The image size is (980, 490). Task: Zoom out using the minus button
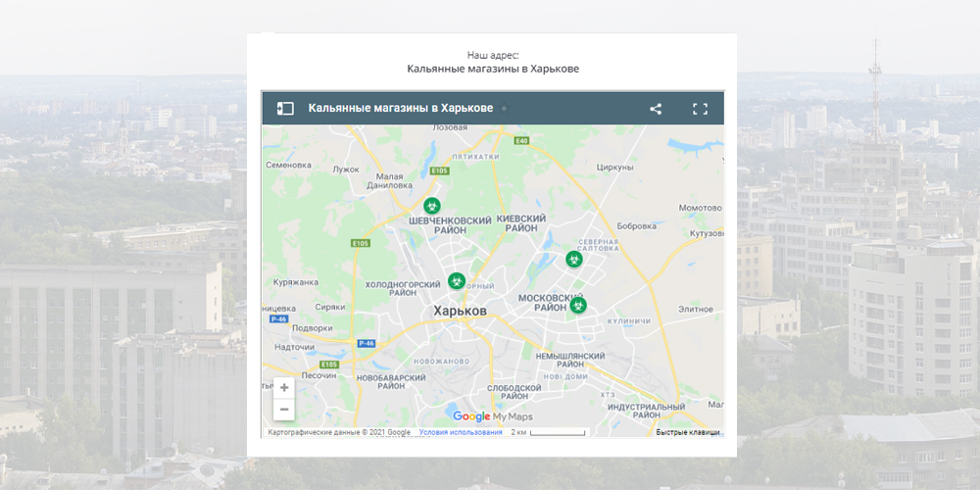[x=284, y=410]
